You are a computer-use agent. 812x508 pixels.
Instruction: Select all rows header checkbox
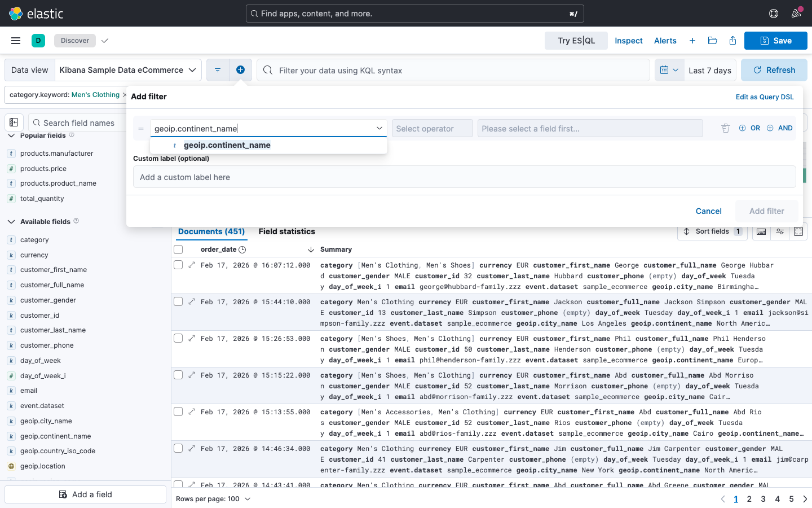click(x=178, y=249)
